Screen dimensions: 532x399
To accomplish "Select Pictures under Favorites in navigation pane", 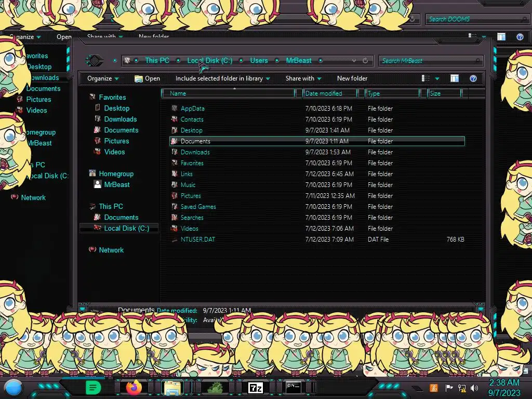I will 116,141.
